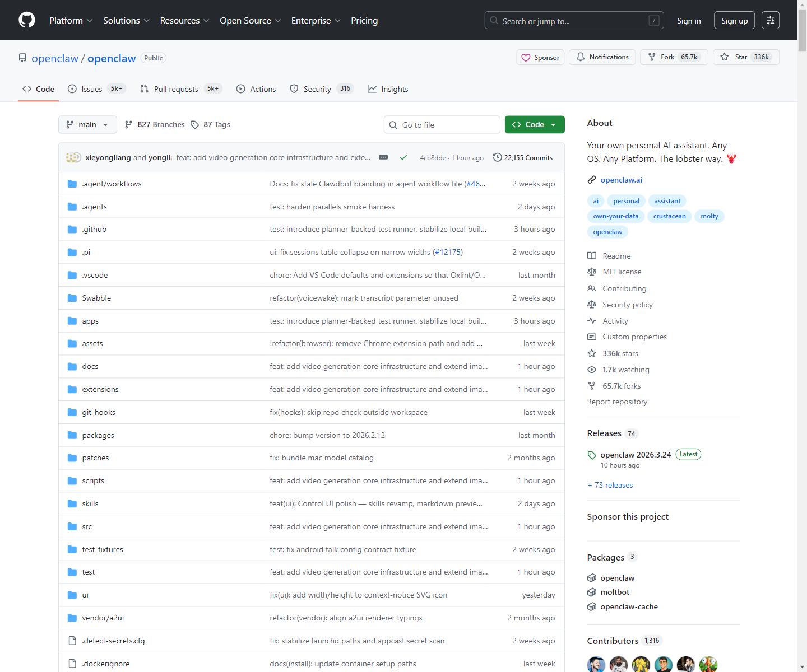The width and height of the screenshot is (807, 672).
Task: Click the package icon beside openclaw-cache
Action: (591, 606)
